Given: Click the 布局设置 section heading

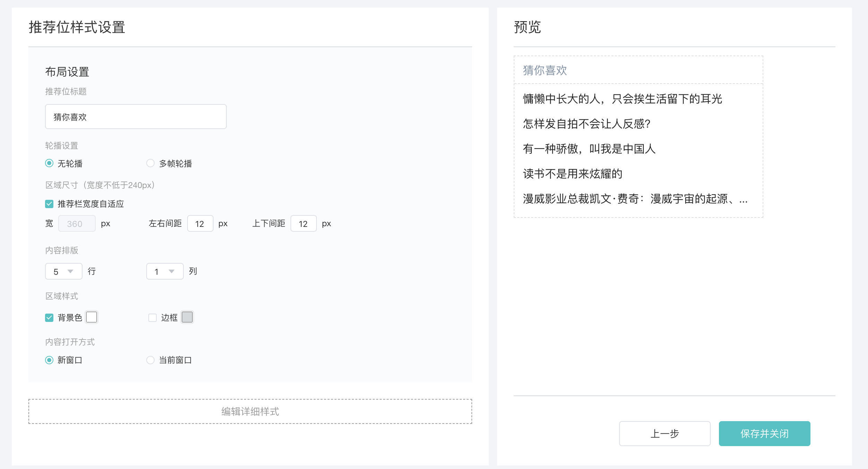Looking at the screenshot, I should (x=67, y=72).
